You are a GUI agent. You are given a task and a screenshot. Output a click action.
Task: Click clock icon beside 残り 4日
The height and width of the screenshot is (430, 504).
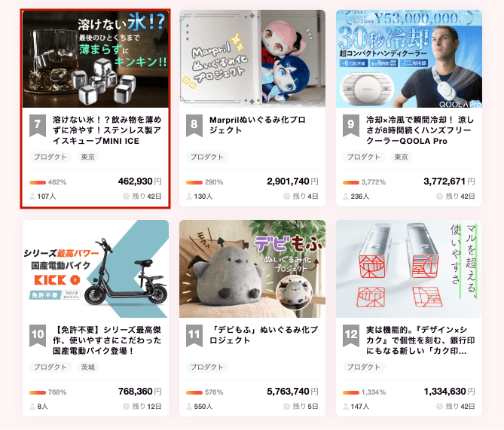(286, 196)
